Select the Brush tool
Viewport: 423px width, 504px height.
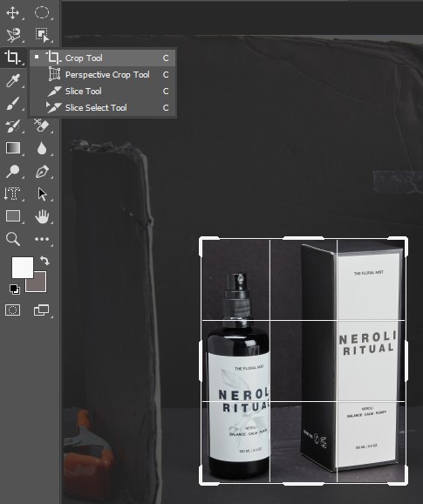point(13,104)
